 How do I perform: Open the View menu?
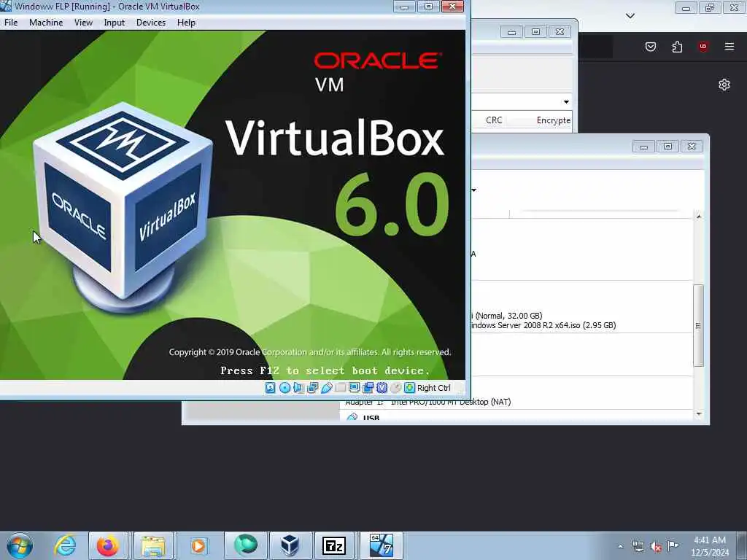click(83, 23)
